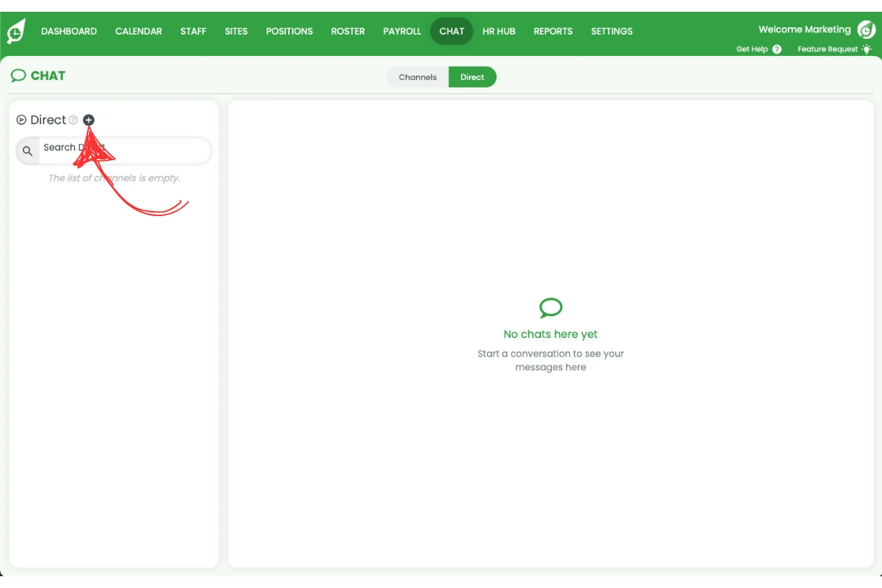Viewport: 882px width, 588px height.
Task: Open the HR Hub
Action: click(x=498, y=32)
